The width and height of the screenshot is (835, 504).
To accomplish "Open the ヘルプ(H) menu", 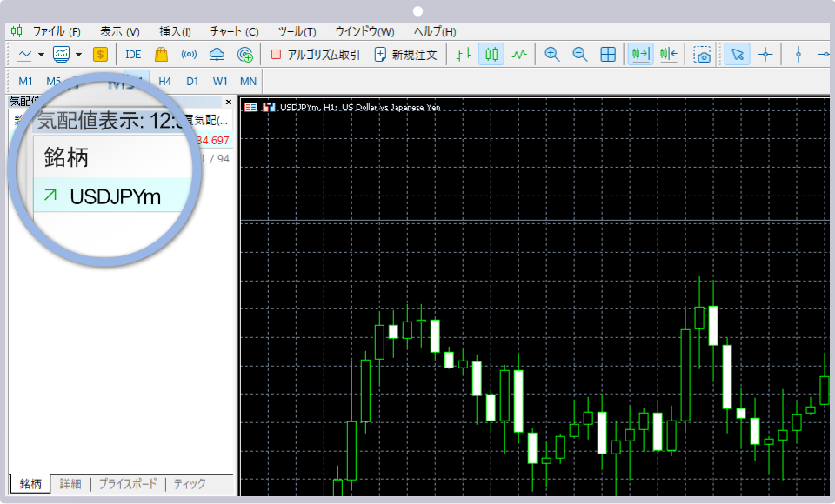I will (435, 32).
